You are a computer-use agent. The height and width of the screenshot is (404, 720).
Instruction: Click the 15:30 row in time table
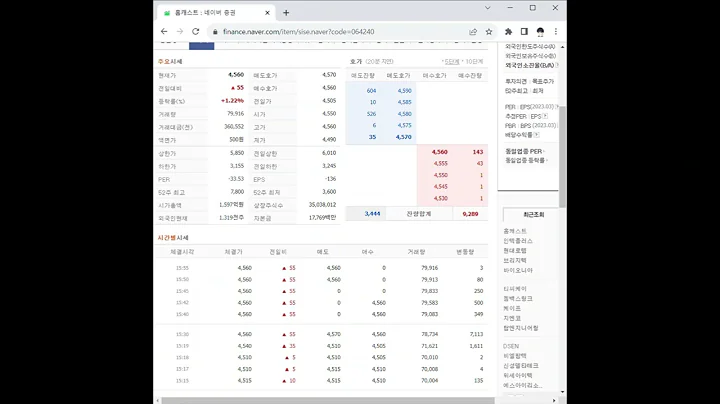[321, 334]
